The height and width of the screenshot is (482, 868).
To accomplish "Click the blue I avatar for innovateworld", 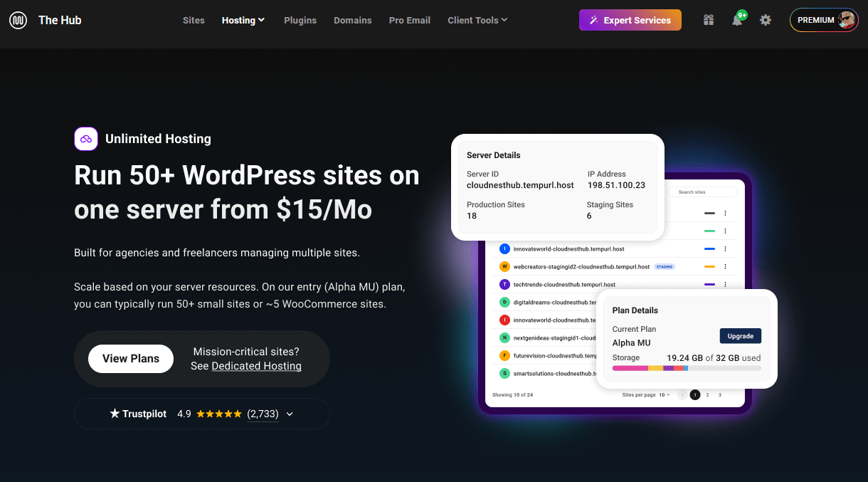I will point(504,248).
